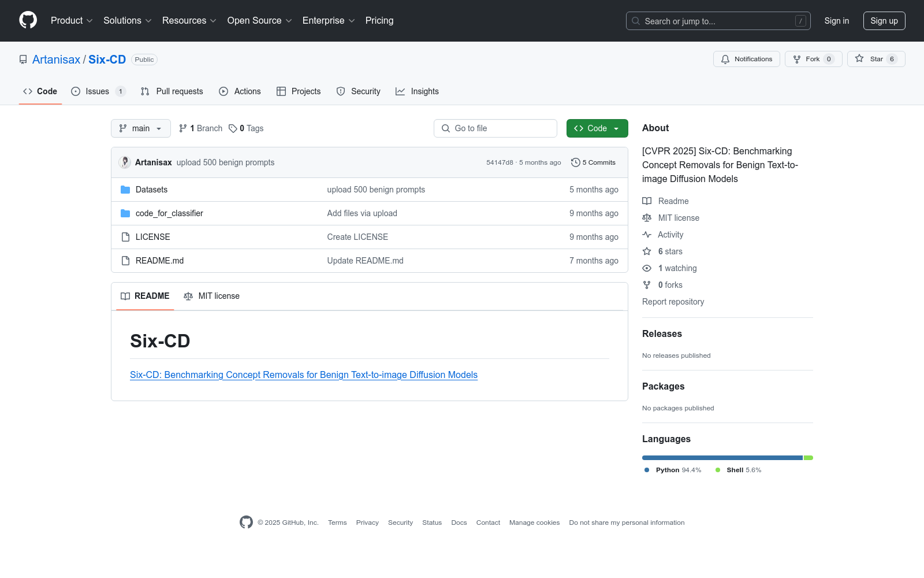Click the Notifications button

tap(747, 59)
